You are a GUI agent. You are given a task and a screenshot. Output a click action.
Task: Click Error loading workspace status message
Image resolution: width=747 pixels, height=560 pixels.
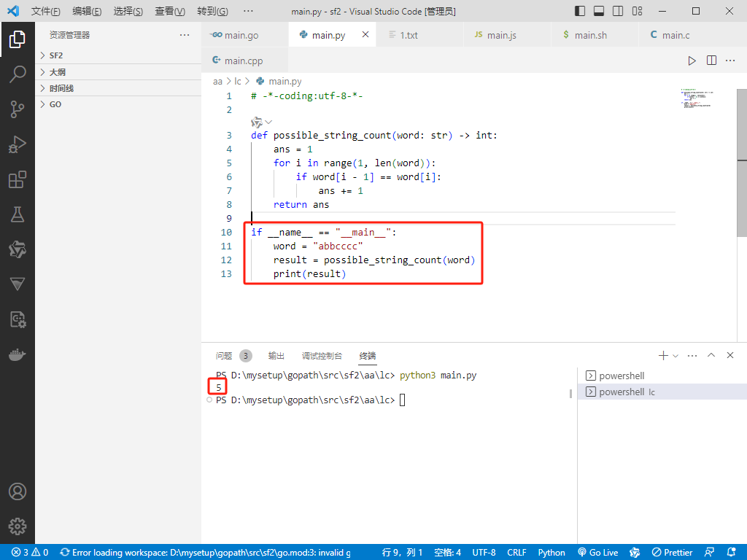(206, 553)
